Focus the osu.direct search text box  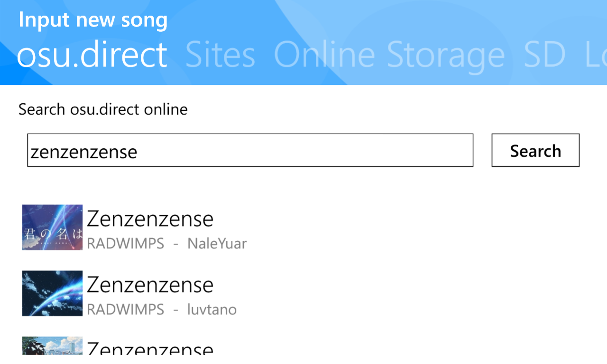coord(250,150)
